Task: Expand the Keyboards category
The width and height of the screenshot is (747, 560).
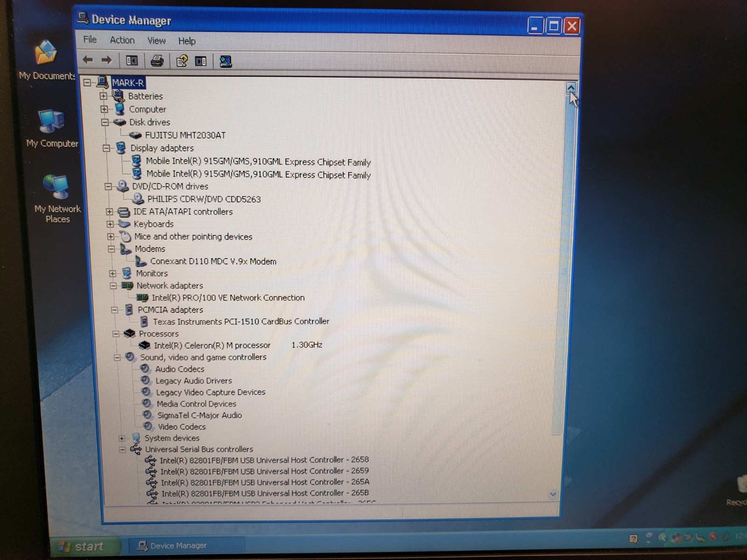Action: (110, 224)
